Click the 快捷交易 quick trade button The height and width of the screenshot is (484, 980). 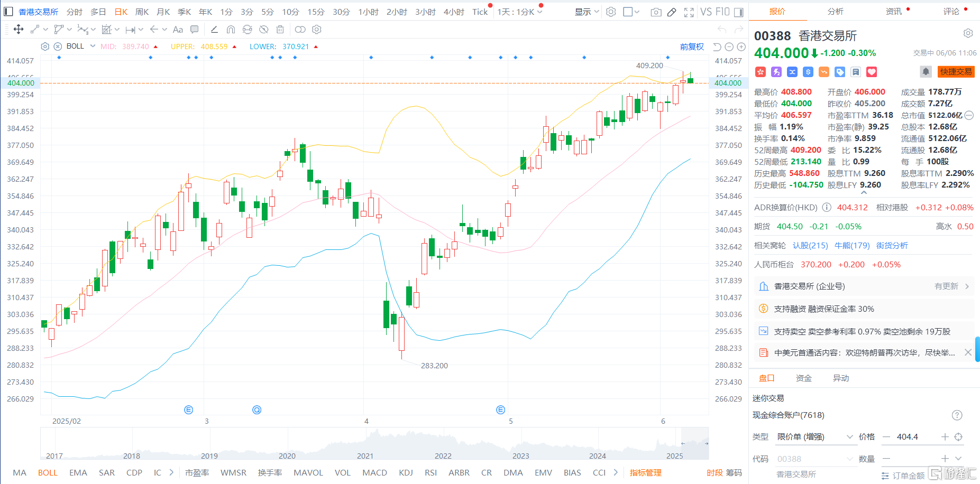click(956, 71)
